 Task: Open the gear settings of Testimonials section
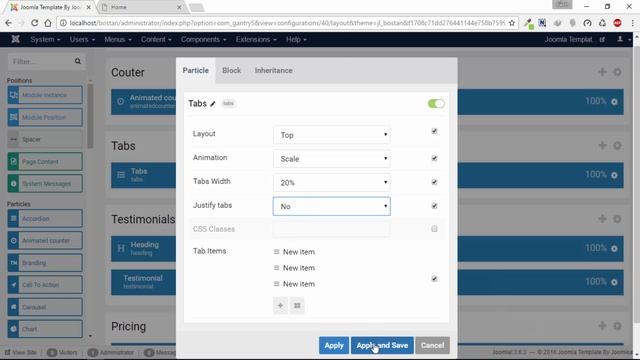coord(617,219)
